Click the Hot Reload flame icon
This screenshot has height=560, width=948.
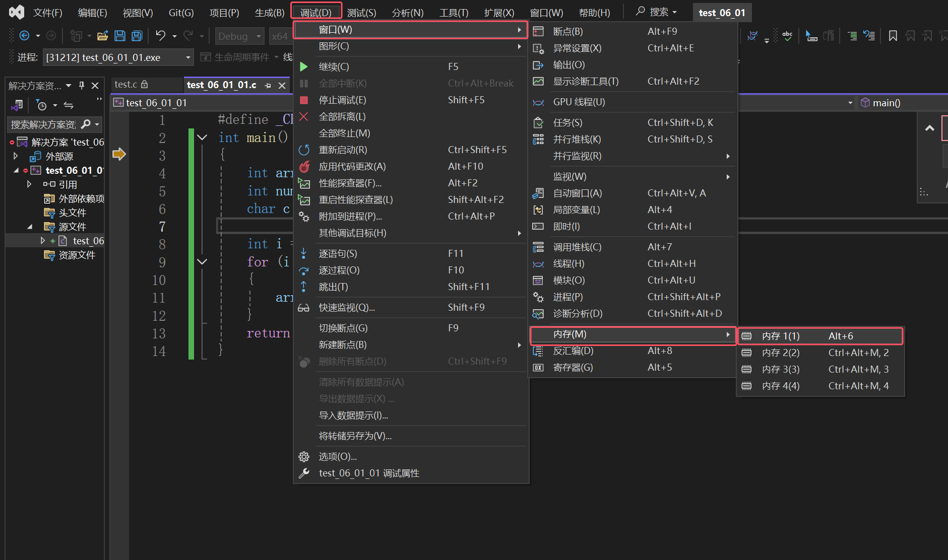[x=304, y=166]
